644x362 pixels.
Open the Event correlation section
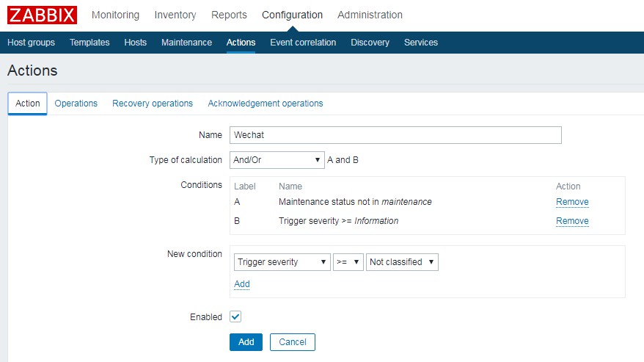pos(303,43)
